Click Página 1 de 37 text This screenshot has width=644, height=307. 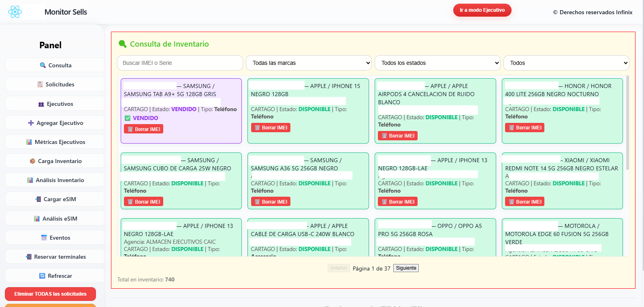click(371, 268)
